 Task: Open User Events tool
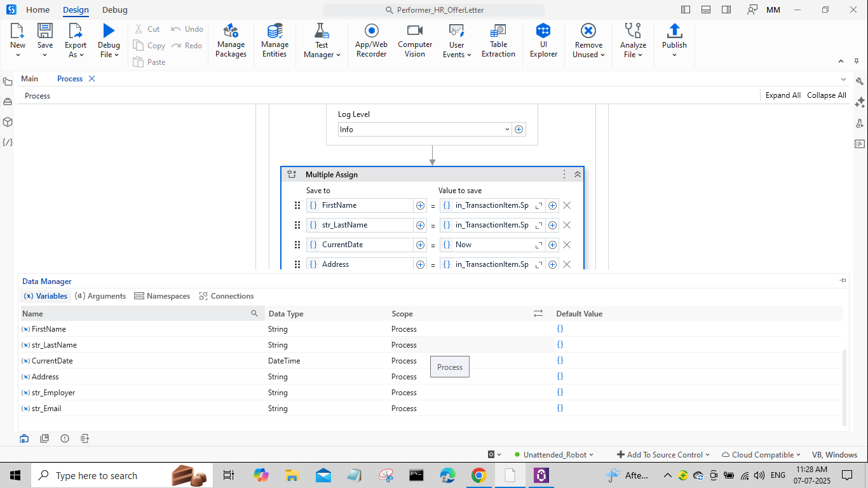(457, 41)
